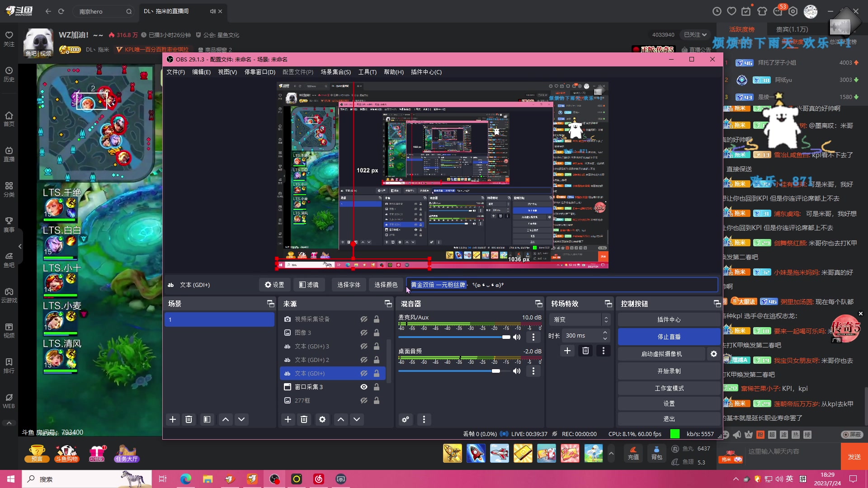Open 选择字体 for the text source
The width and height of the screenshot is (868, 488).
(x=349, y=285)
